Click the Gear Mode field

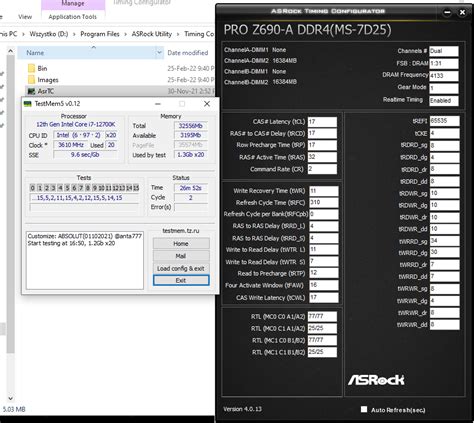point(444,88)
